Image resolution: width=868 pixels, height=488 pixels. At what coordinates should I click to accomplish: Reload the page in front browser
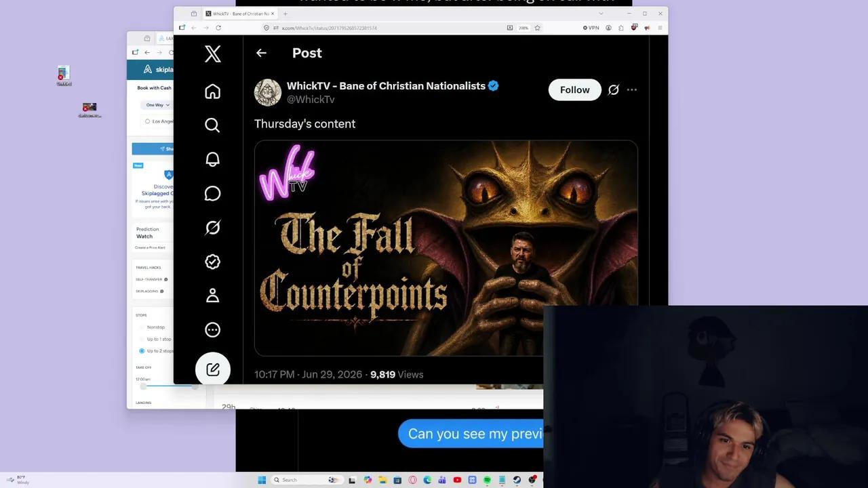pyautogui.click(x=218, y=28)
